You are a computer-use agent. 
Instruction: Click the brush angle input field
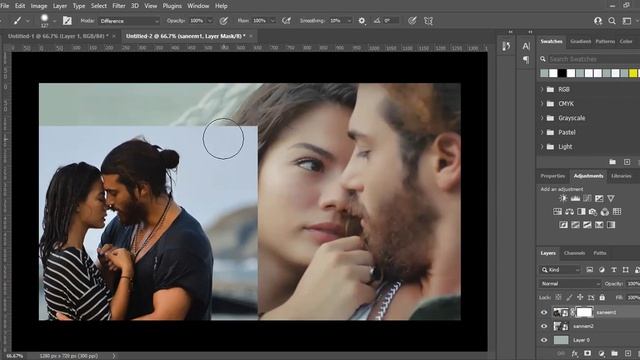pyautogui.click(x=391, y=20)
